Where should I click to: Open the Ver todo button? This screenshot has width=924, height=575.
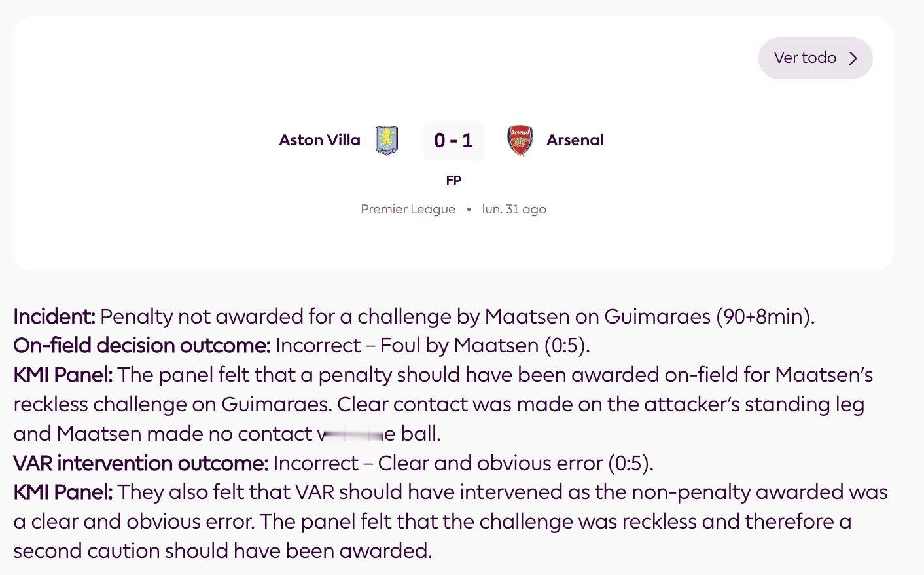[x=815, y=58]
